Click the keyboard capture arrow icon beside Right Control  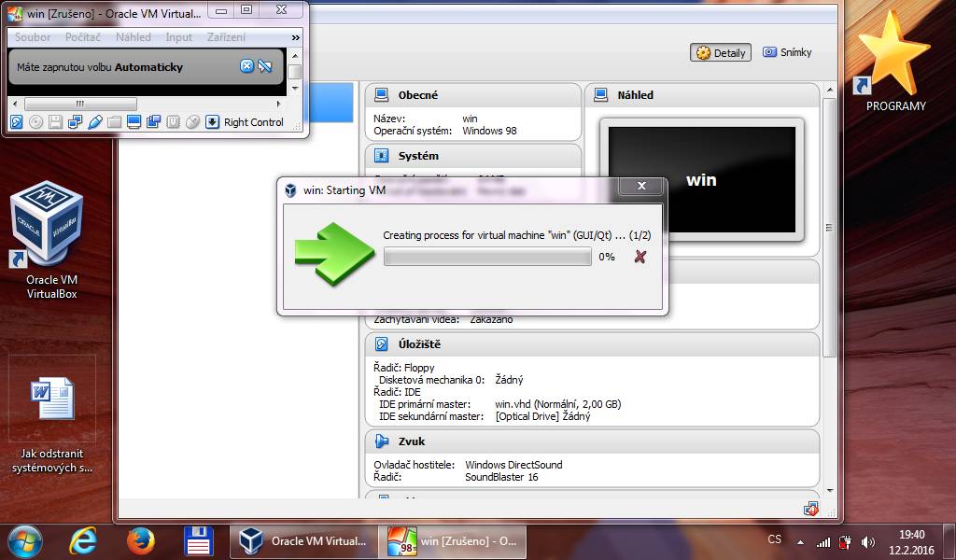(x=212, y=122)
